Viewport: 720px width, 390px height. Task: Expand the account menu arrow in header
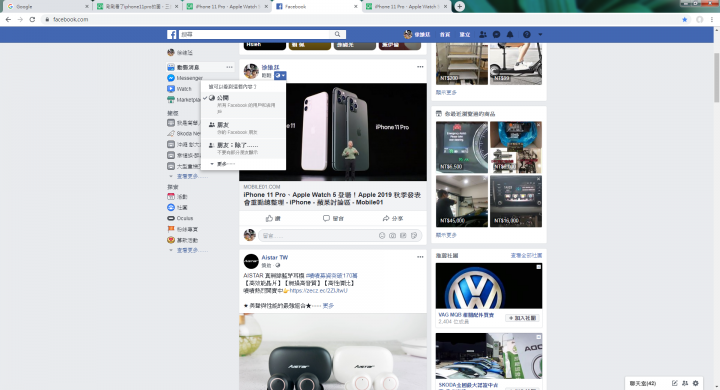pos(540,34)
